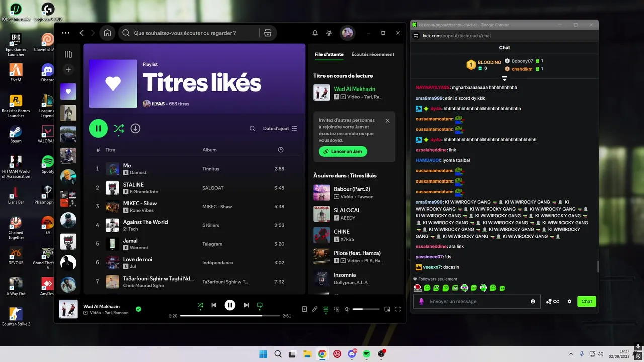
Task: Open the Date d'ajout sort dropdown
Action: (x=280, y=128)
